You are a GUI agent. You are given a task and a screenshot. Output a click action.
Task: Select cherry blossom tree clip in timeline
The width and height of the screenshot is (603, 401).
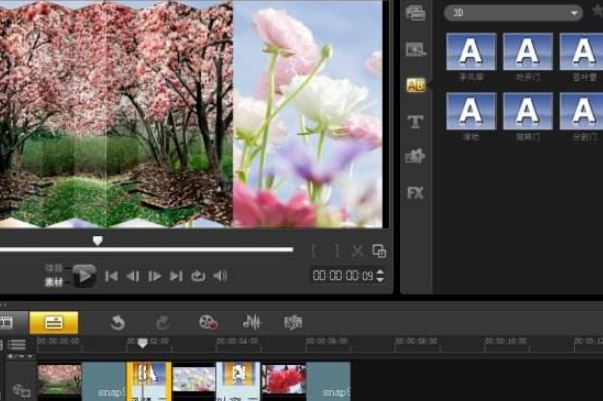click(59, 381)
